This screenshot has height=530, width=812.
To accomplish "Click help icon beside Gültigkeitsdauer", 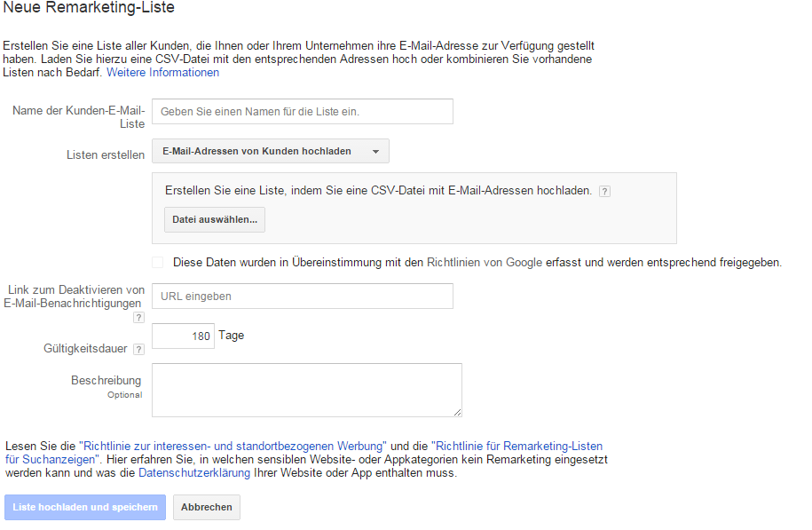I will pos(138,349).
